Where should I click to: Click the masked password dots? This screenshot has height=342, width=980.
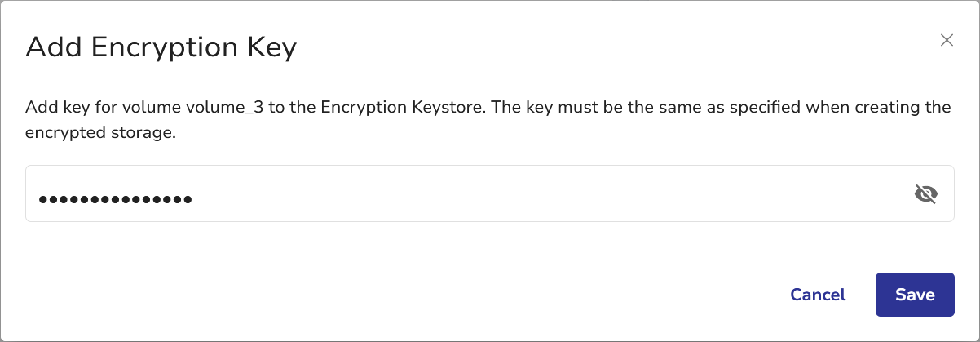115,198
